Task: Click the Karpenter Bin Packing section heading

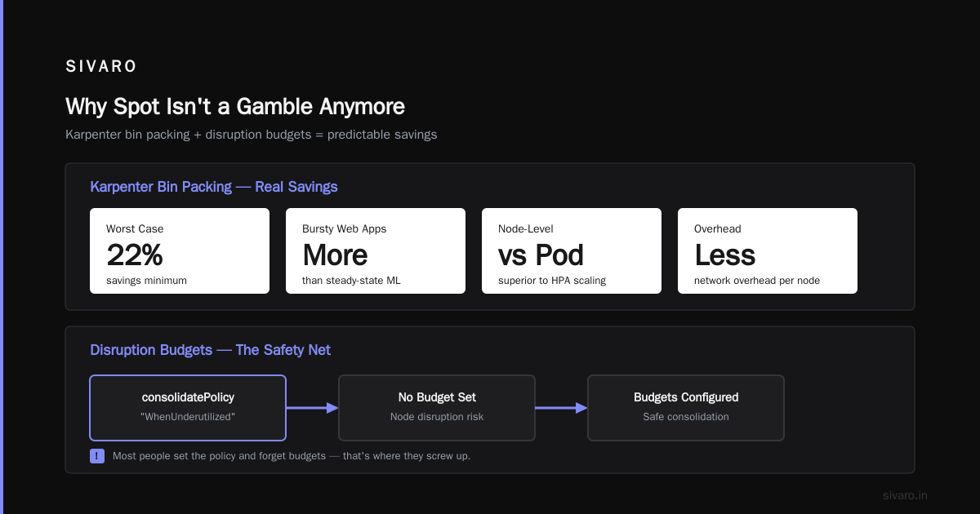Action: (214, 187)
